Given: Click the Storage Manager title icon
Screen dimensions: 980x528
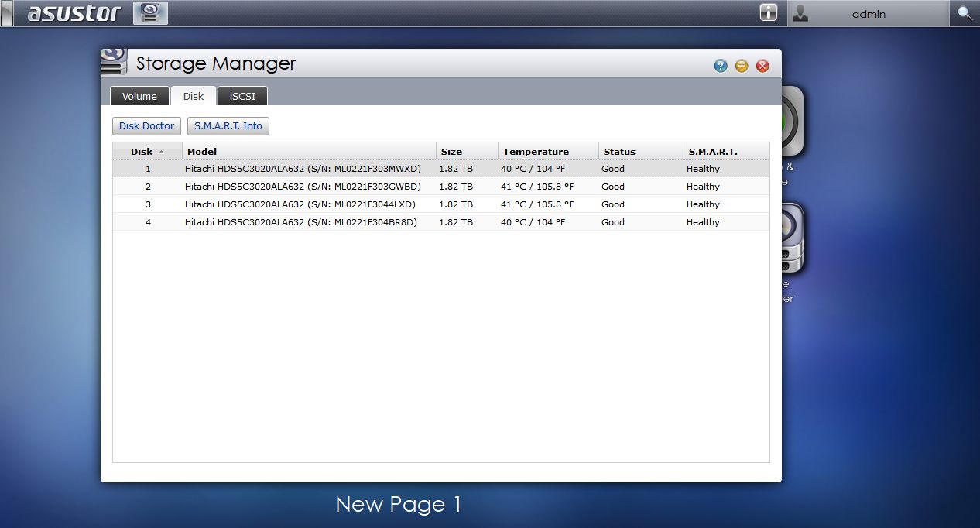Looking at the screenshot, I should (x=114, y=62).
